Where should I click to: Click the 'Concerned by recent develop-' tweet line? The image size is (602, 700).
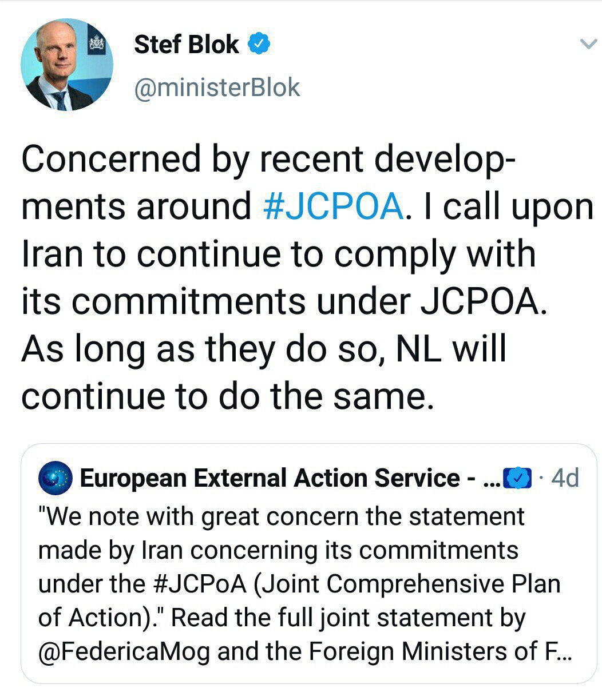click(x=269, y=158)
